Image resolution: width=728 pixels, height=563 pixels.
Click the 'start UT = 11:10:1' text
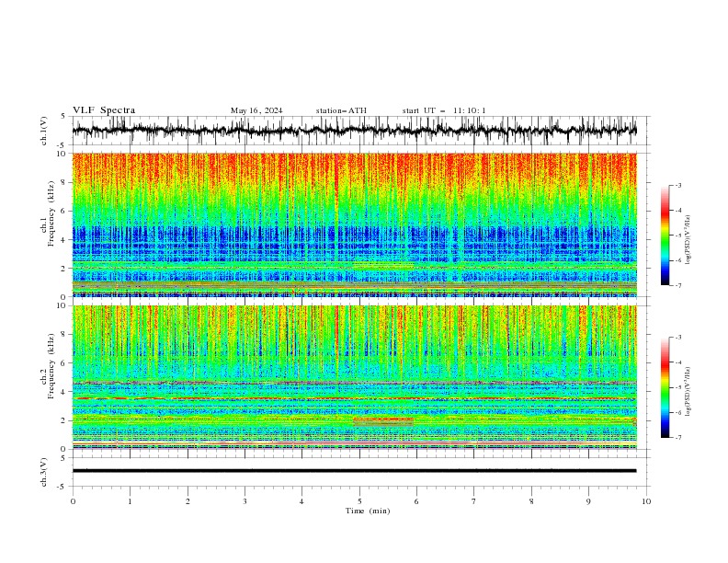pos(444,110)
